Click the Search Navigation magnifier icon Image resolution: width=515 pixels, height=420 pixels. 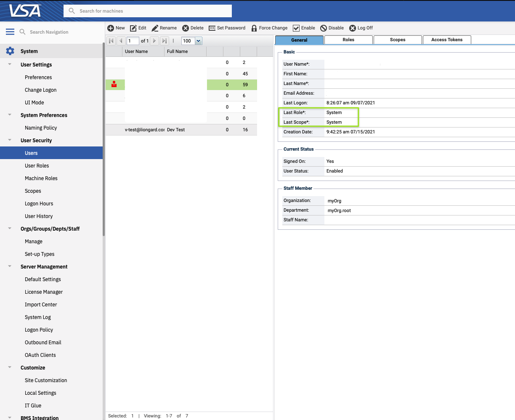point(23,32)
